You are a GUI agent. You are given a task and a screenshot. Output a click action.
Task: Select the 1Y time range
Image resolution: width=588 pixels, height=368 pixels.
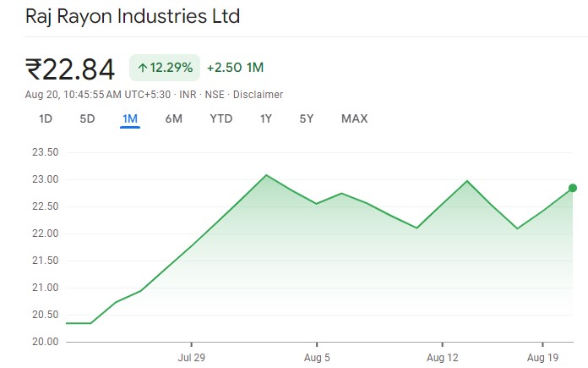(266, 118)
